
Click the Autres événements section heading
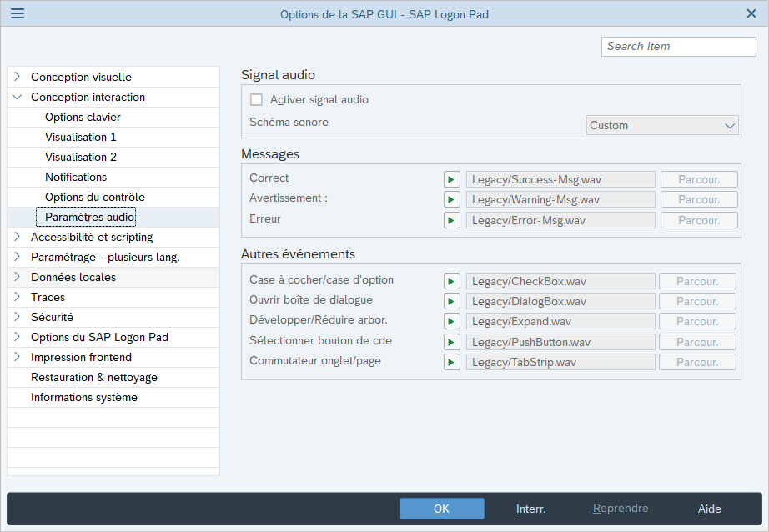299,254
